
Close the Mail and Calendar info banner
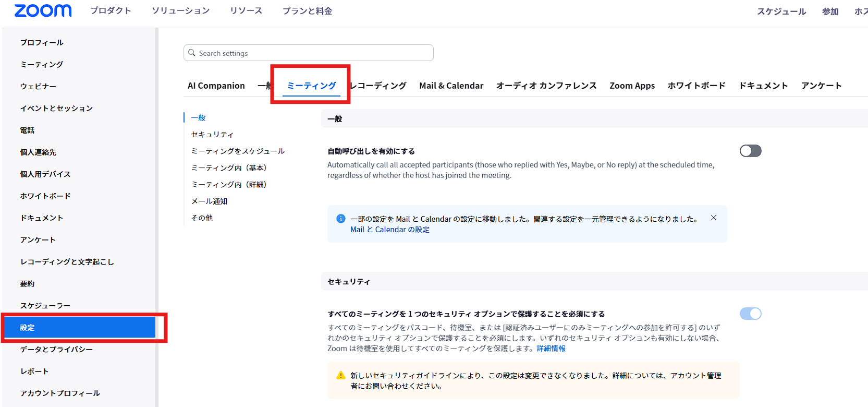[714, 218]
